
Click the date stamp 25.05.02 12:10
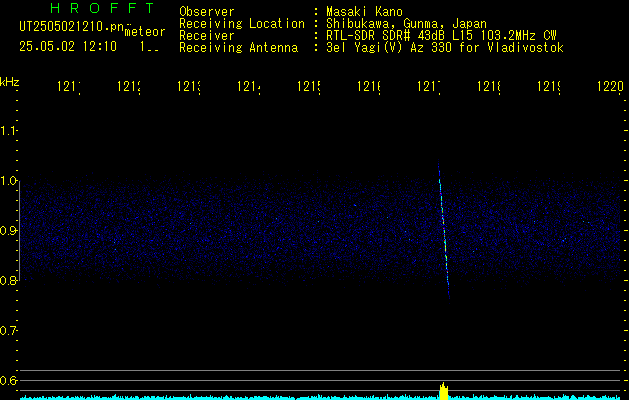point(68,47)
